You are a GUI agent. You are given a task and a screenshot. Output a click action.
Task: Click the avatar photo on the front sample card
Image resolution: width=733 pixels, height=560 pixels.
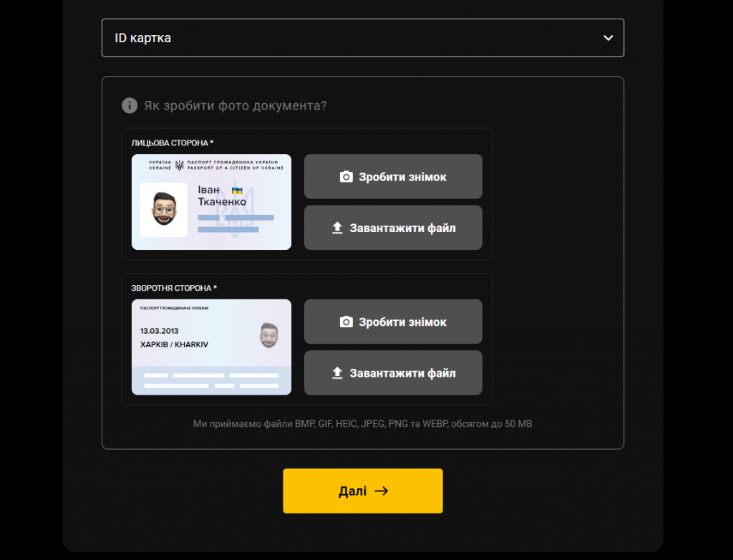[164, 209]
